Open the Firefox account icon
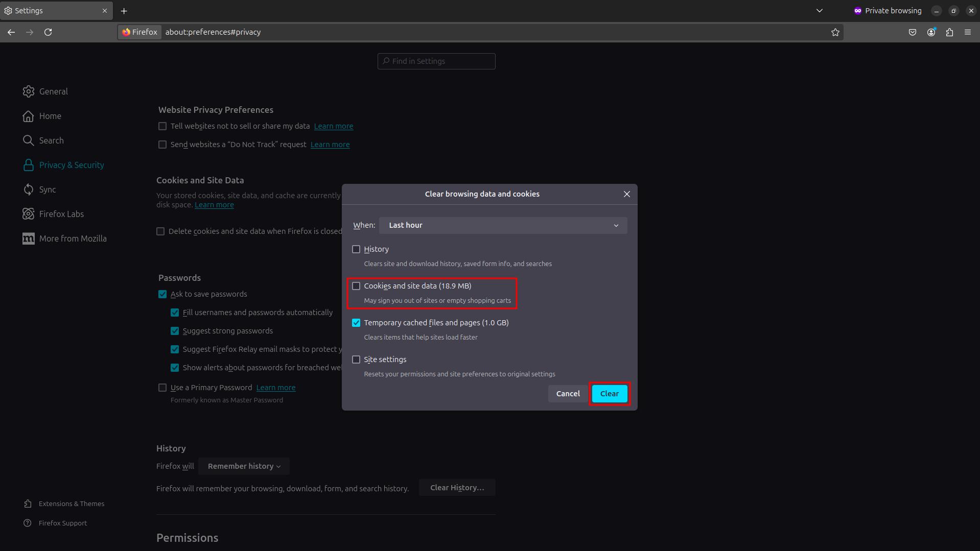980x551 pixels. point(931,32)
